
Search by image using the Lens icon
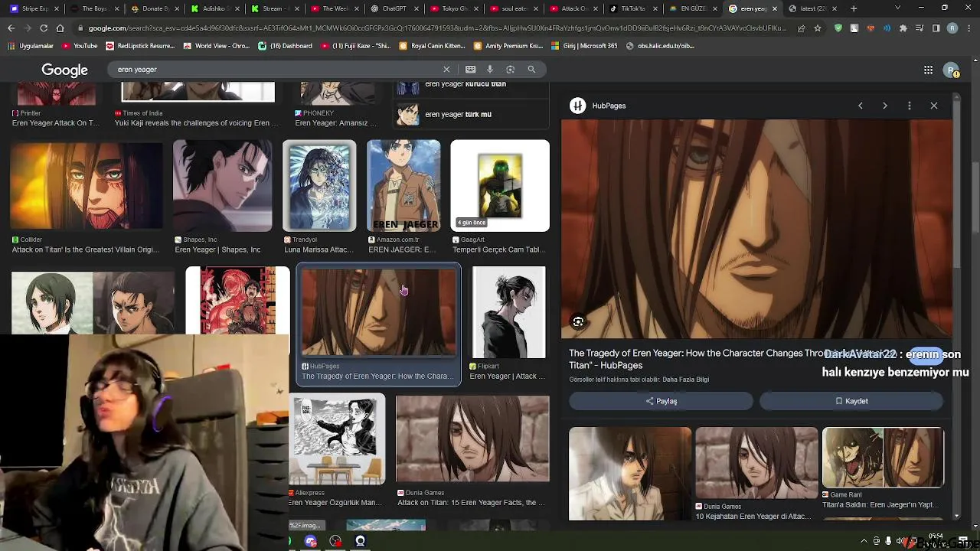point(510,70)
